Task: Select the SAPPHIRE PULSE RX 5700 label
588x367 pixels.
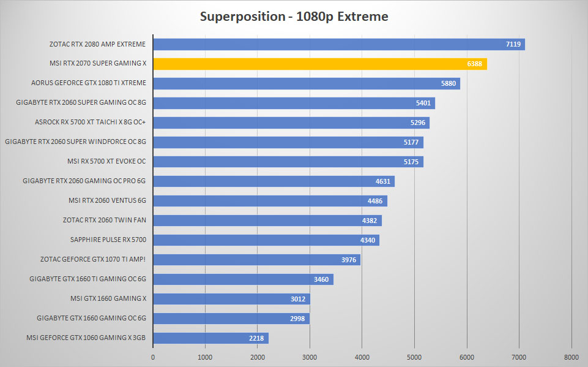Action: point(108,240)
